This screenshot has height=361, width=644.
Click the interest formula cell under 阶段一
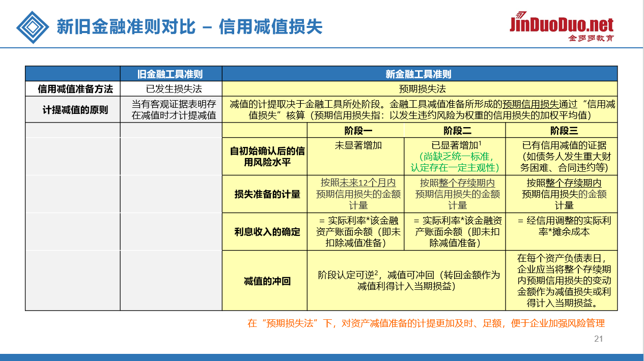point(355,232)
